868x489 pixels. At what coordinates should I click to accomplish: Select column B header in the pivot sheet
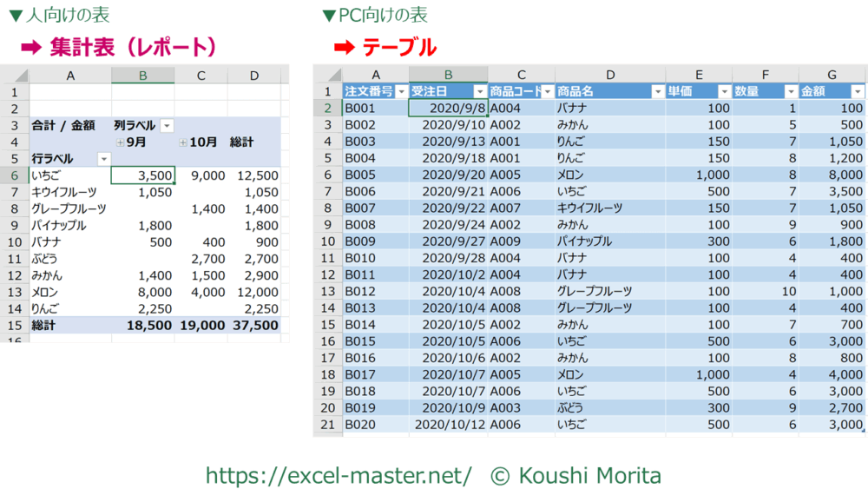click(142, 76)
